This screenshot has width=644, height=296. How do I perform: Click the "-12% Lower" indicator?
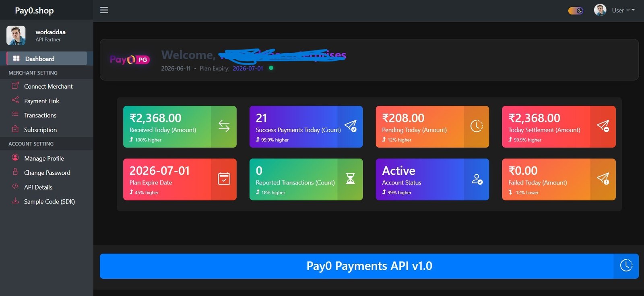(x=526, y=193)
